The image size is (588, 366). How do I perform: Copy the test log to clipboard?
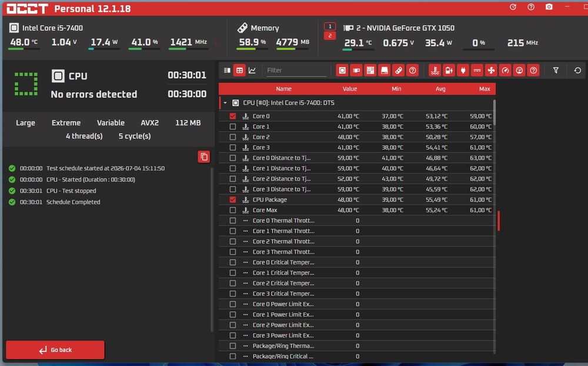pos(204,157)
